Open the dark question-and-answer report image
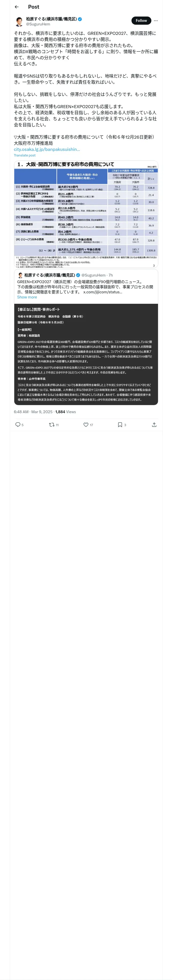172x980 pixels. 86,354
